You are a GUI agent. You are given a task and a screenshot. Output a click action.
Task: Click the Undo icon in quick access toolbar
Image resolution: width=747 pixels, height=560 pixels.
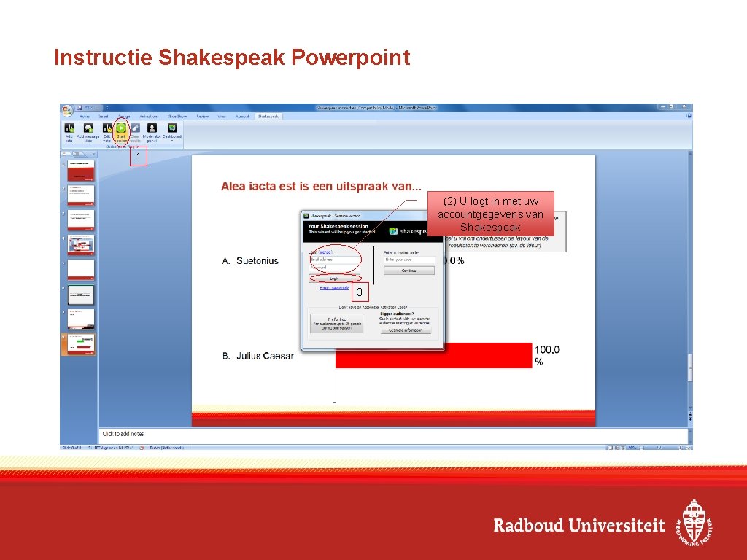[x=88, y=108]
